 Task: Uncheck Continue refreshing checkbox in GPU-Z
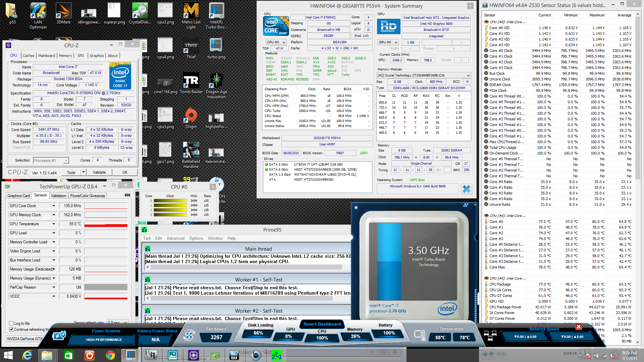(11, 329)
